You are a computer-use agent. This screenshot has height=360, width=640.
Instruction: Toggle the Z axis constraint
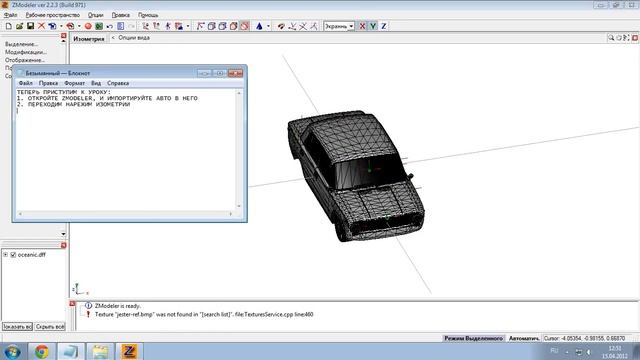pyautogui.click(x=384, y=26)
